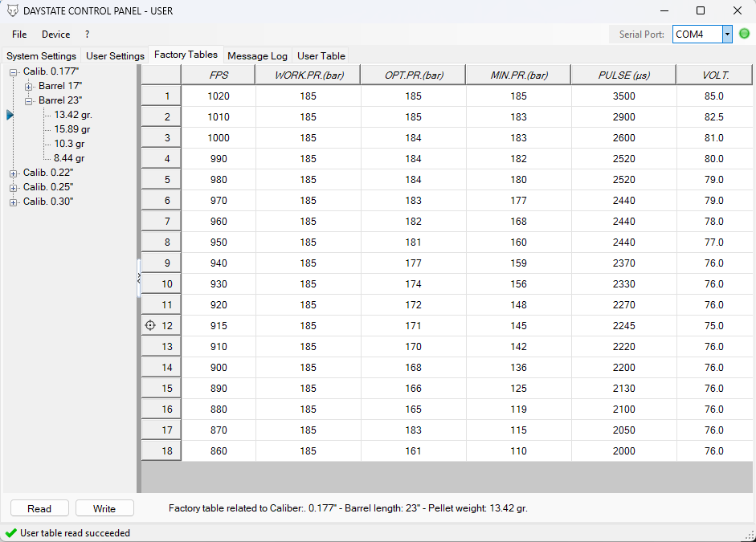Click the VOLT. column header
Viewport: 756px width, 542px height.
[x=714, y=75]
